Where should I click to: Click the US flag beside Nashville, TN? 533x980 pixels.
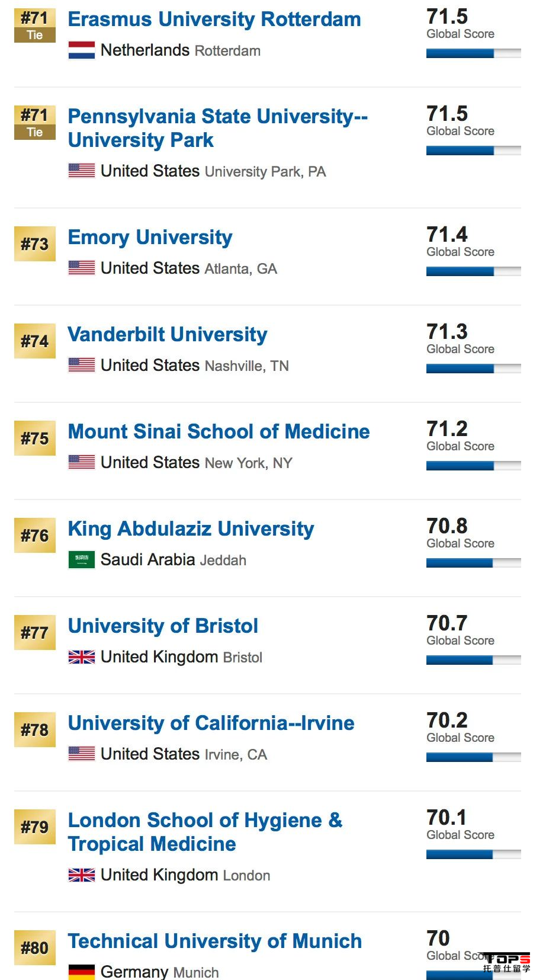[81, 365]
